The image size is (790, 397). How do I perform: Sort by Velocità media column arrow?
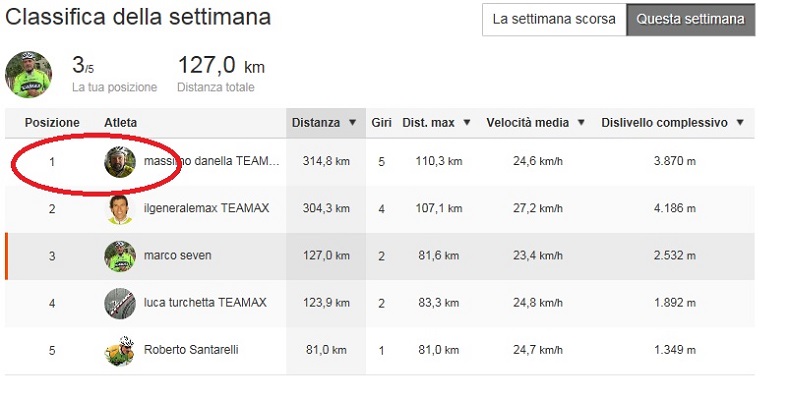click(x=581, y=122)
